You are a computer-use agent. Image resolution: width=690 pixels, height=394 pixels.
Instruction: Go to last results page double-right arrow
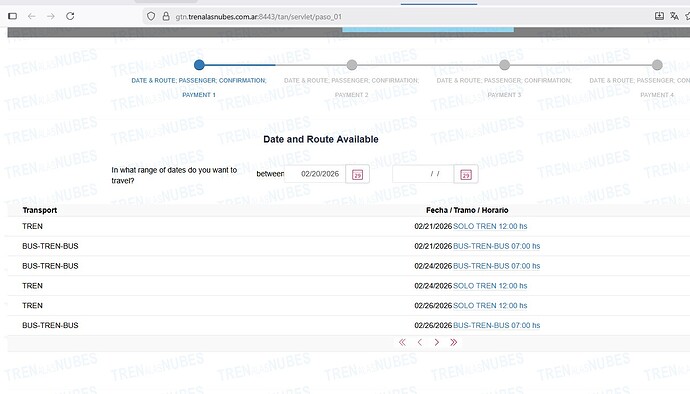click(454, 342)
